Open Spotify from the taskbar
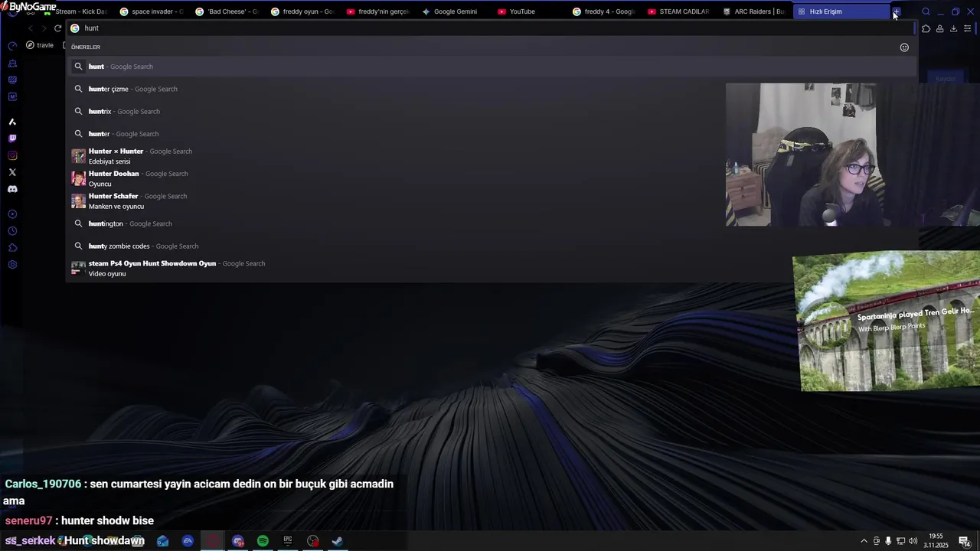 click(x=263, y=541)
